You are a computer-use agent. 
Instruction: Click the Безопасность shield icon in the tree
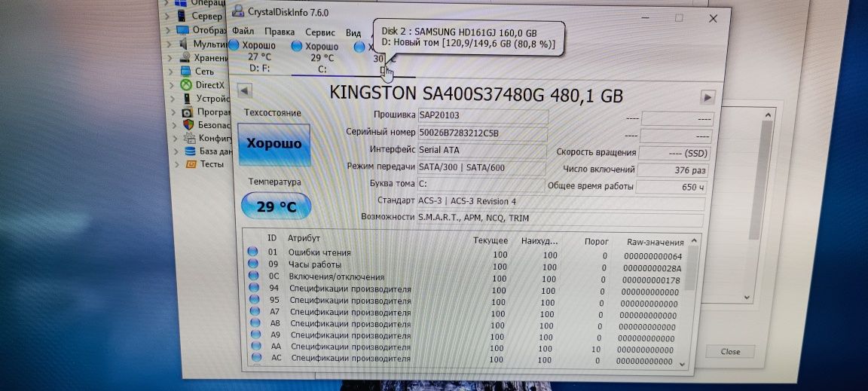[188, 124]
